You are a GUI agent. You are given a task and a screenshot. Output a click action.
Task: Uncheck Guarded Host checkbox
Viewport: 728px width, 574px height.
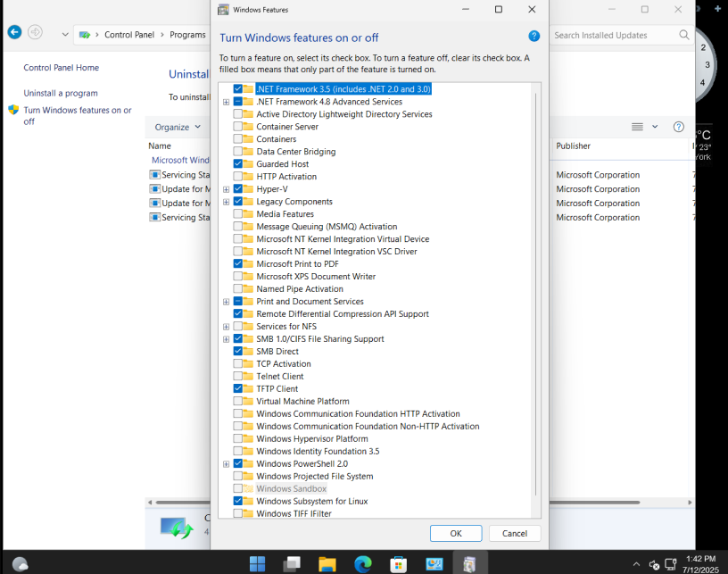tap(237, 164)
